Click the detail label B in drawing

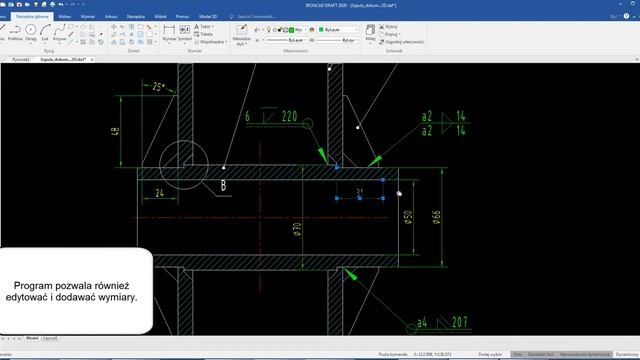point(223,185)
